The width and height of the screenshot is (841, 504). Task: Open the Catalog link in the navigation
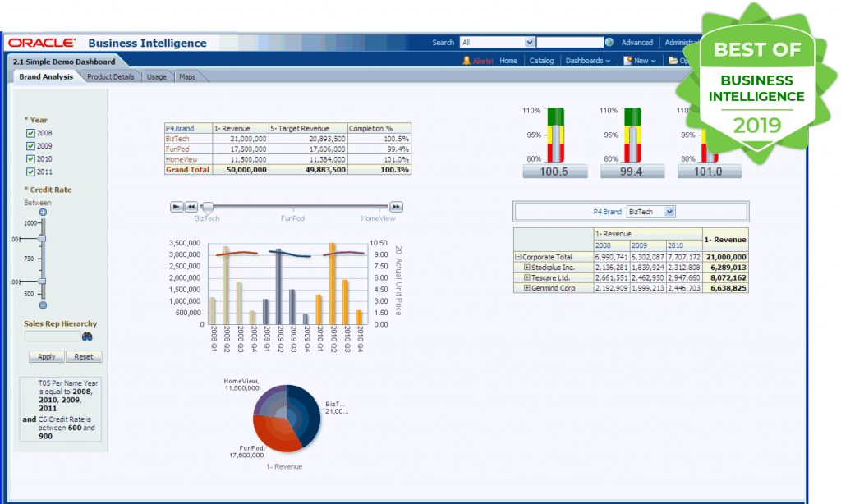[541, 61]
